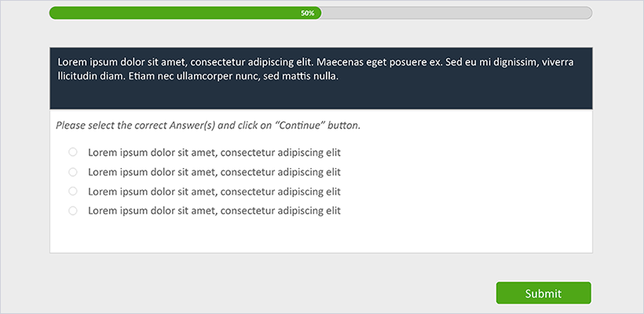Click the question line starting "llicitudin diam"

198,76
